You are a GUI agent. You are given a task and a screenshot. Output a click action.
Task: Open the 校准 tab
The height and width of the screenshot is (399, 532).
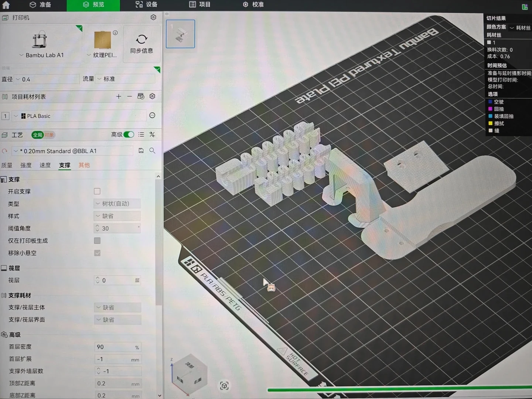253,5
